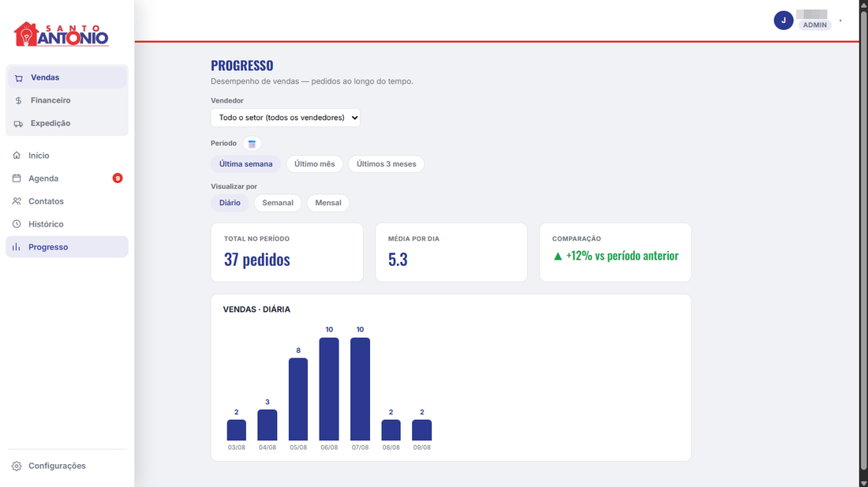The image size is (868, 487).
Task: Open the Histórico page
Action: pos(67,224)
